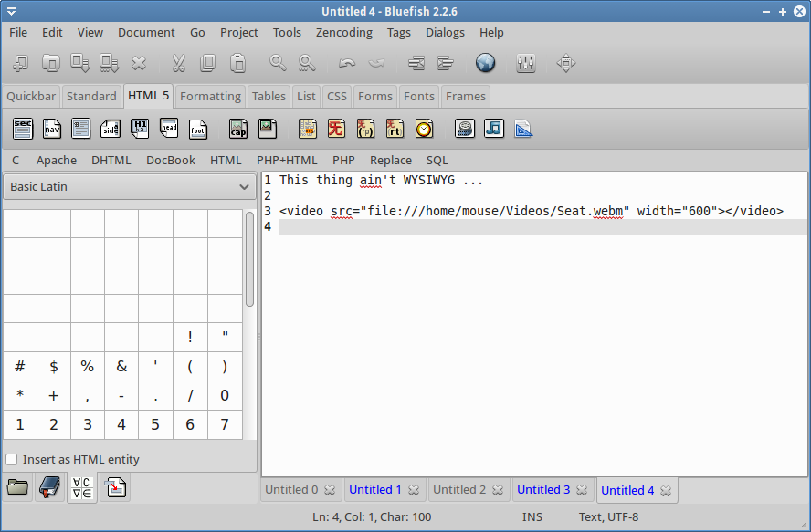811x532 pixels.
Task: Switch to the CSS toolbar tab
Action: pyautogui.click(x=337, y=96)
